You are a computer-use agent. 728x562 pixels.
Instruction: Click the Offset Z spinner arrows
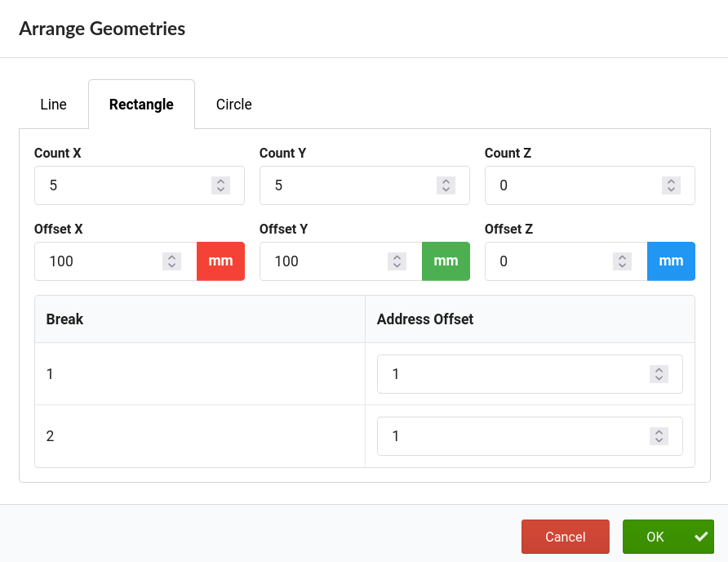(622, 261)
